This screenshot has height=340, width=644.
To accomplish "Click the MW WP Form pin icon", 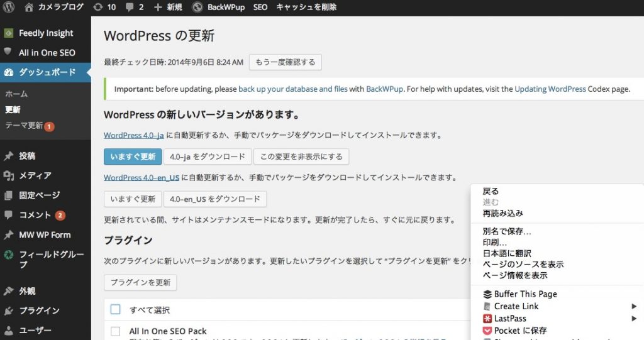I will click(x=9, y=235).
